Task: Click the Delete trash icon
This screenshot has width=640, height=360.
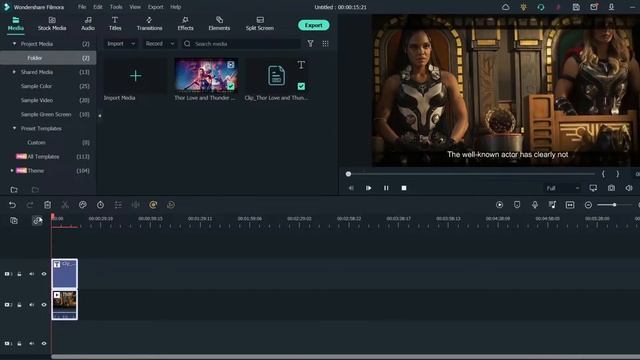Action: click(x=47, y=205)
